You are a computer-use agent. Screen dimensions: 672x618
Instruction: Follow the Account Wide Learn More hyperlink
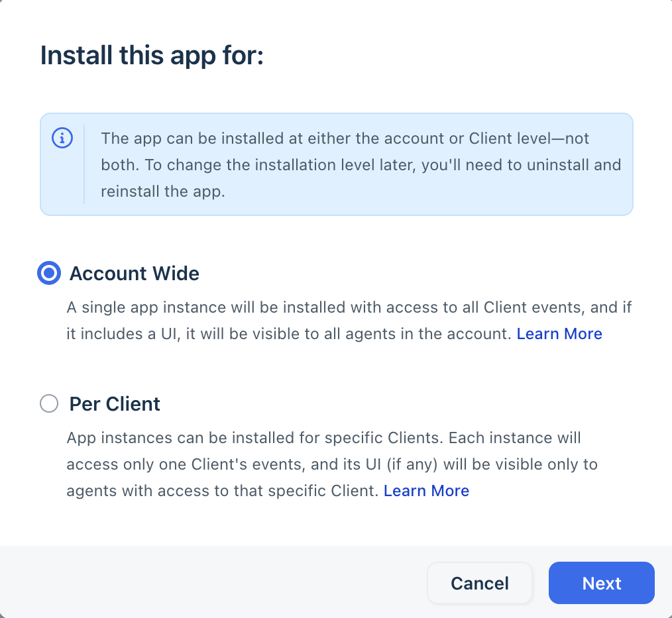point(559,333)
